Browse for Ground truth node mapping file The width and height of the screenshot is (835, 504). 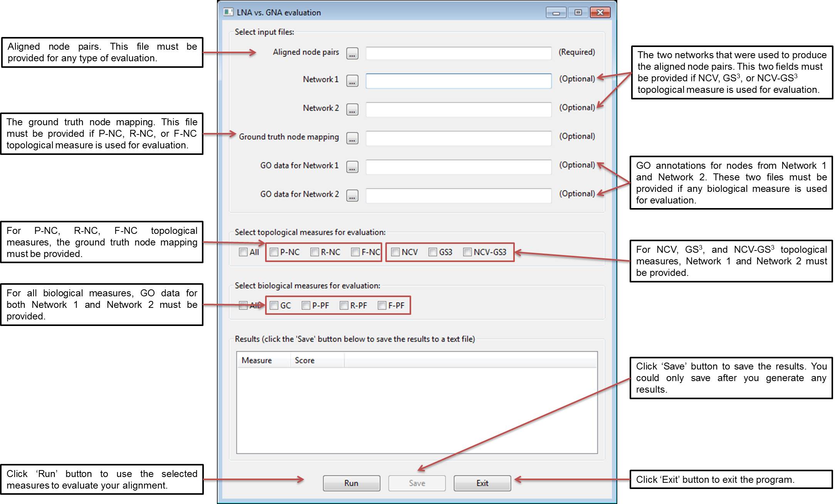[352, 138]
